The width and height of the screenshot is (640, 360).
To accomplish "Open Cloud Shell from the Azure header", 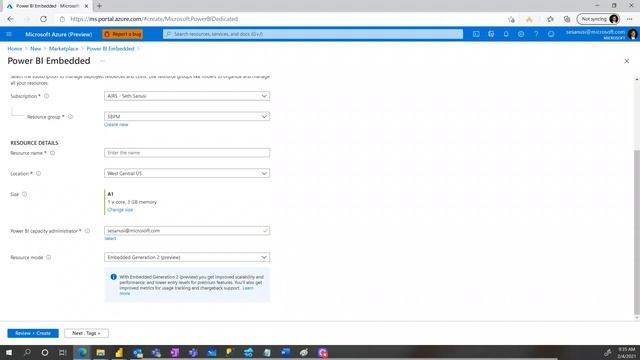I will point(476,34).
